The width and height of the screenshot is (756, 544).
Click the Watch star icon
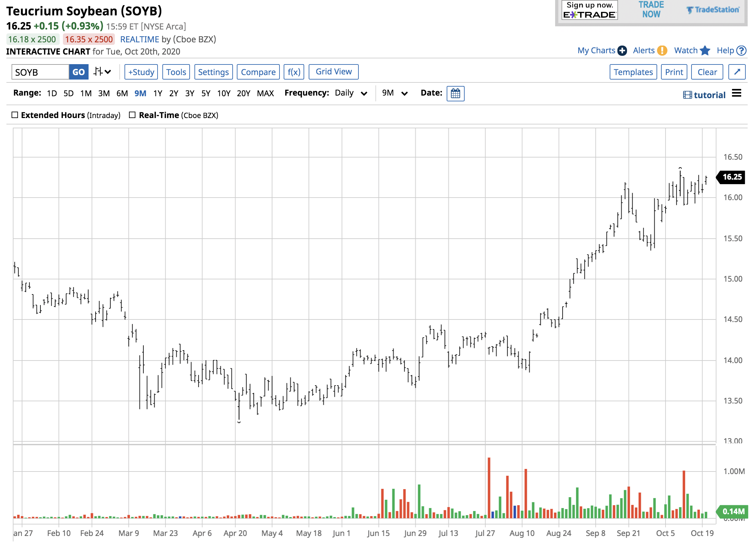(705, 51)
